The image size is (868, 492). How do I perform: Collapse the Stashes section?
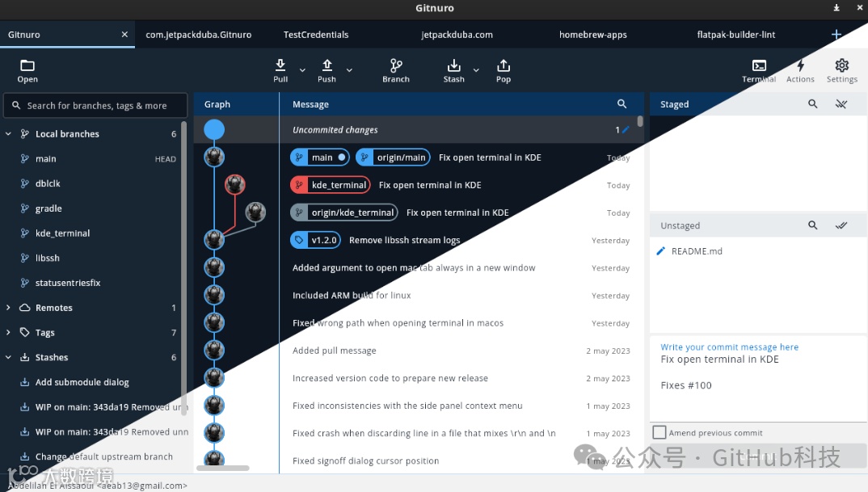(x=8, y=357)
